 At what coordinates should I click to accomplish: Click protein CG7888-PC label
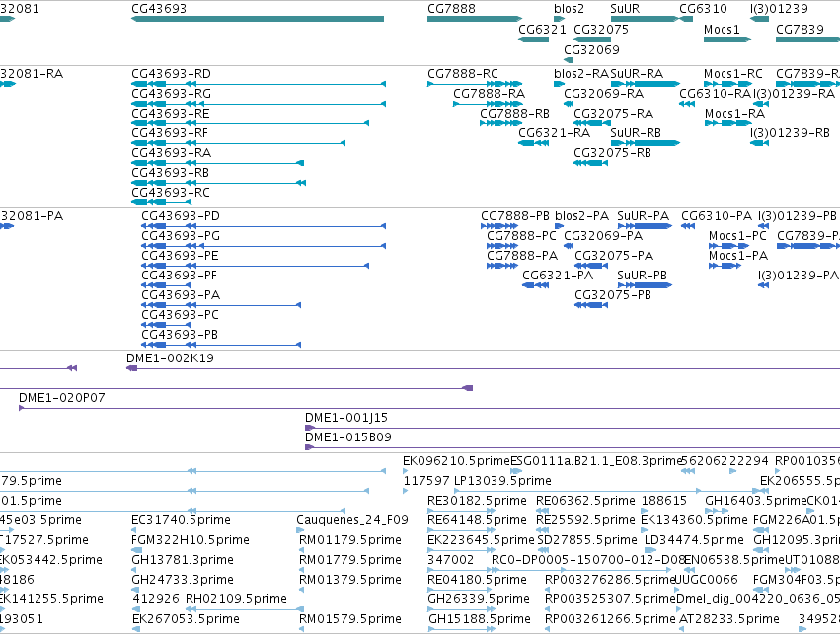[x=521, y=236]
